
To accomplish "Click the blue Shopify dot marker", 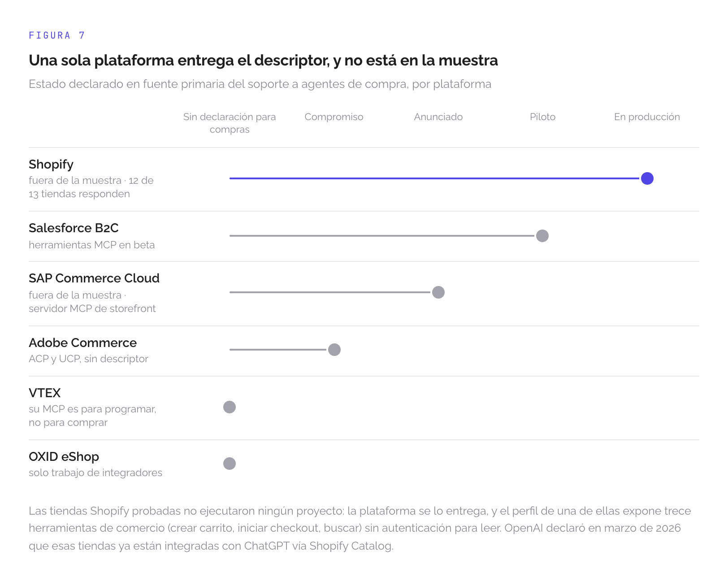I will pos(647,178).
